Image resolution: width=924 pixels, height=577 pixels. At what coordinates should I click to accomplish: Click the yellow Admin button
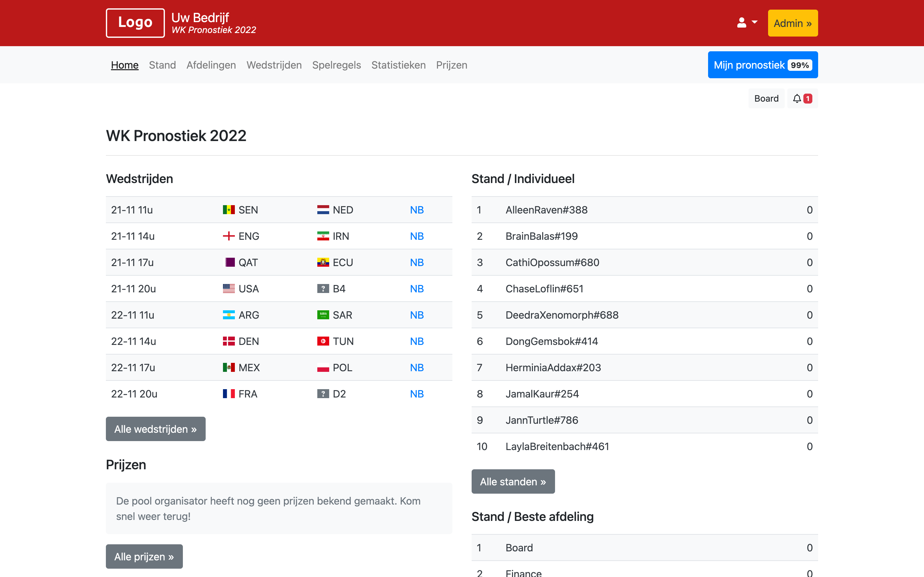click(793, 23)
